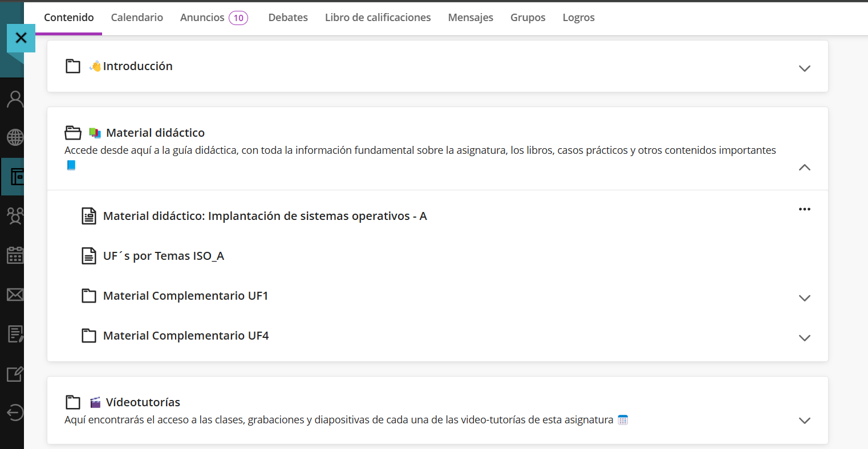Open the Anuncios tab
Image resolution: width=868 pixels, height=449 pixels.
point(202,18)
